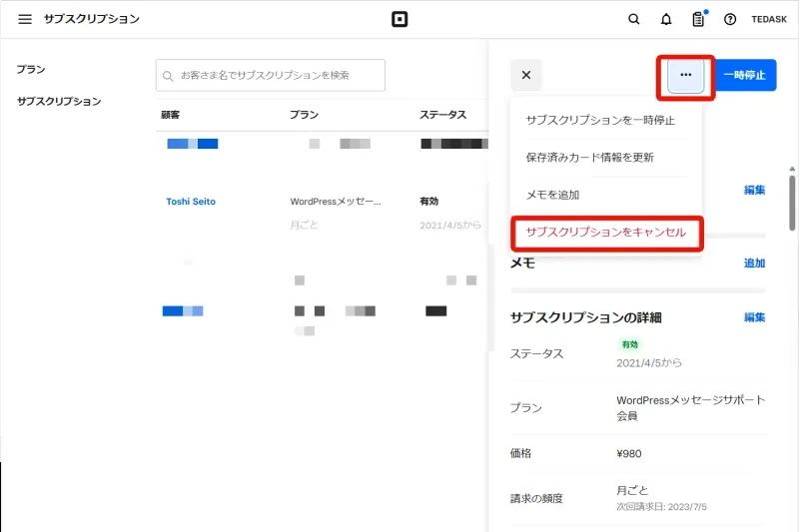Open the notifications bell
799x532 pixels.
pos(666,19)
